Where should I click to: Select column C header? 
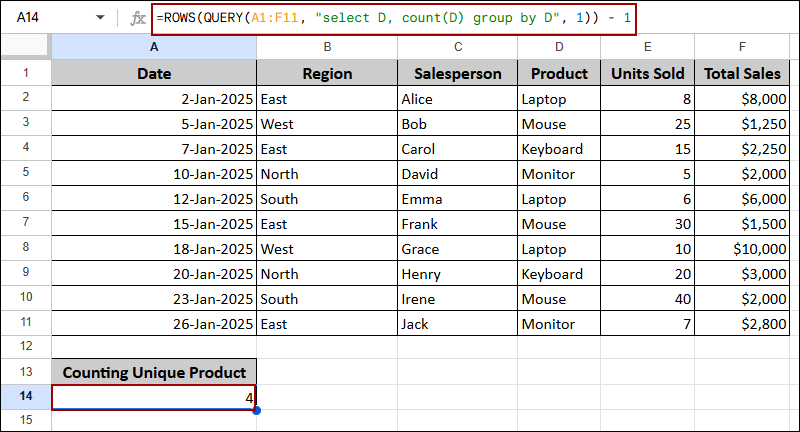pyautogui.click(x=458, y=47)
